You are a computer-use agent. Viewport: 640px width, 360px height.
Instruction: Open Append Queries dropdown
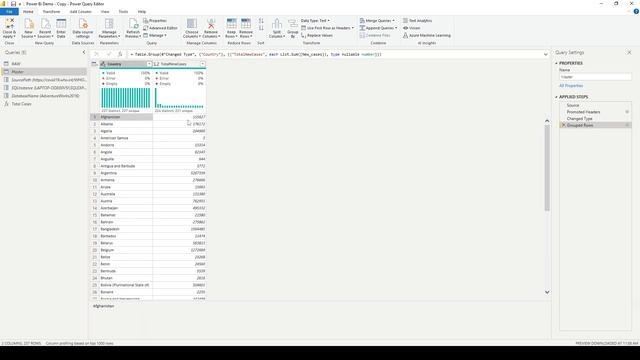click(378, 28)
